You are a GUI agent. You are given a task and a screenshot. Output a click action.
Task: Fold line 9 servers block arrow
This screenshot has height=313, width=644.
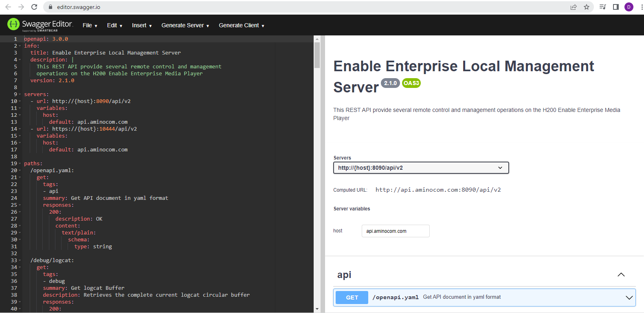tap(20, 94)
